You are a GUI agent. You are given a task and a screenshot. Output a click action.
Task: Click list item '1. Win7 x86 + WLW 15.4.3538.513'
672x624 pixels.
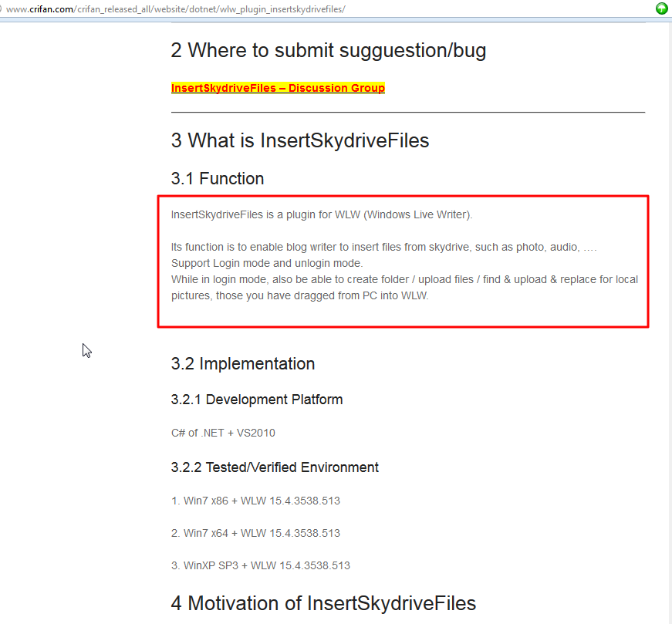(255, 501)
